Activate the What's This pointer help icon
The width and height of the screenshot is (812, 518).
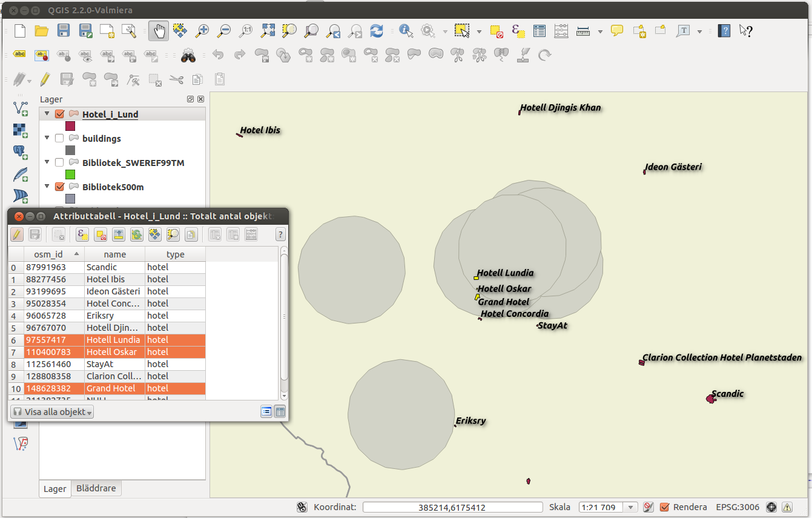pyautogui.click(x=745, y=31)
